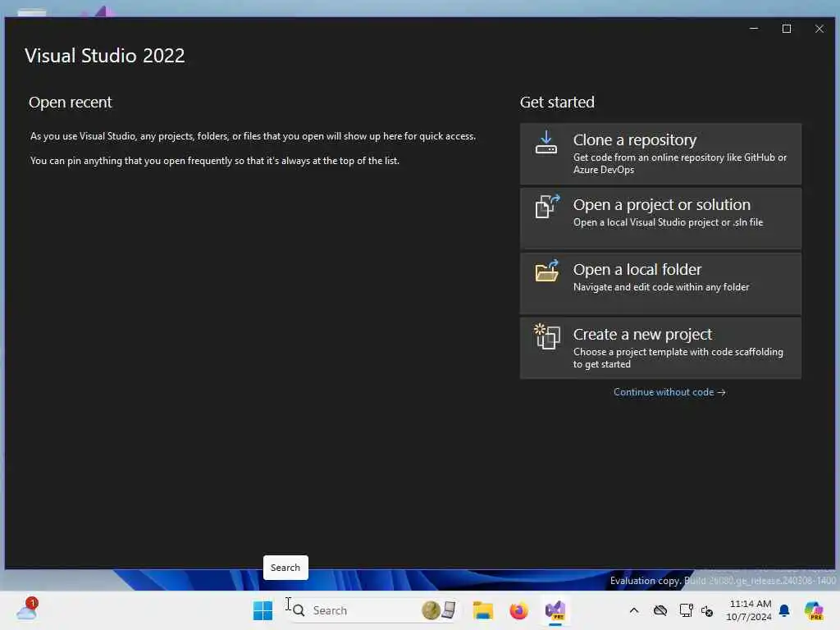The height and width of the screenshot is (630, 840).
Task: Click the muted volume tray icon
Action: tap(707, 610)
